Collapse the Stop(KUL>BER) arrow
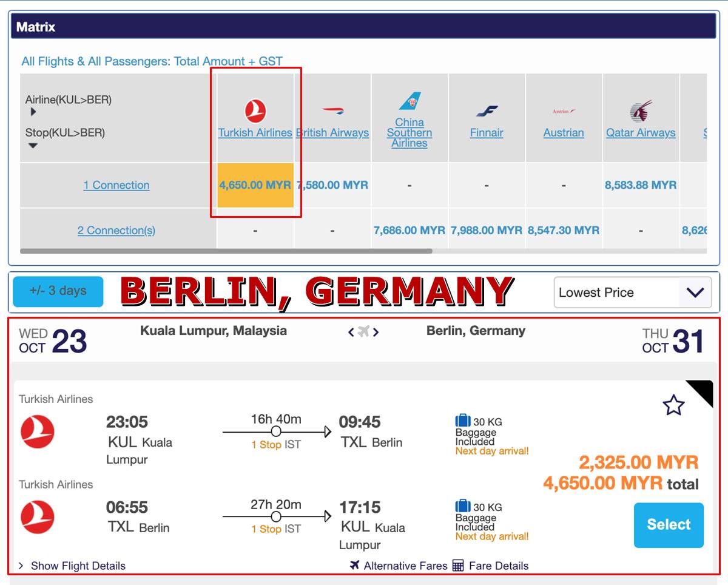 (x=33, y=146)
